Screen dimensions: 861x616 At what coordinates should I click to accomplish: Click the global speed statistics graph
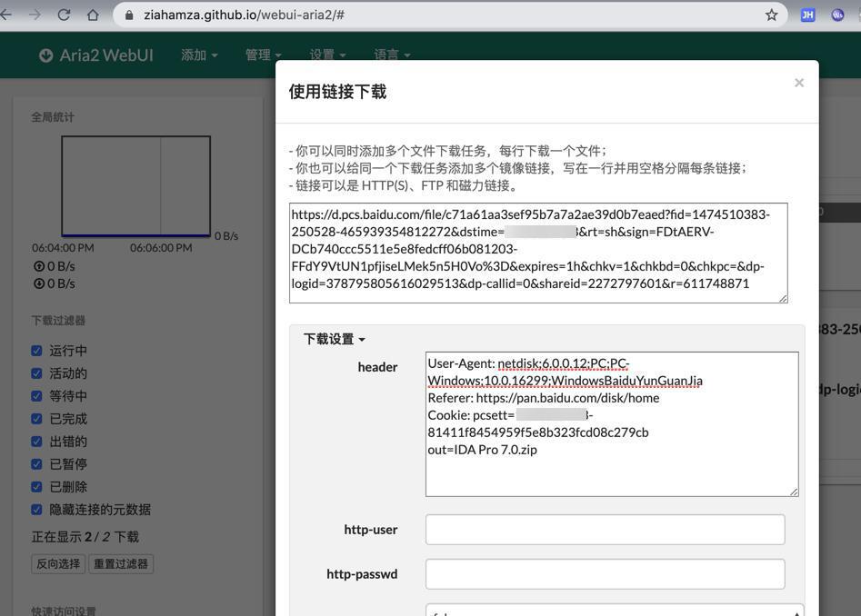click(136, 186)
